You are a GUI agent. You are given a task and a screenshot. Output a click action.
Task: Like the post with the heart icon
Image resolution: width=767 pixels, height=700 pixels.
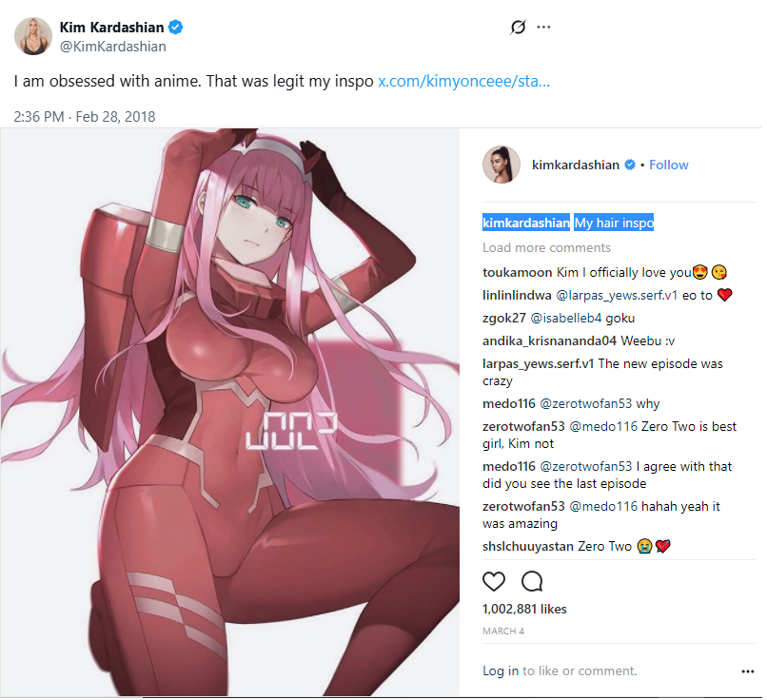(x=494, y=581)
